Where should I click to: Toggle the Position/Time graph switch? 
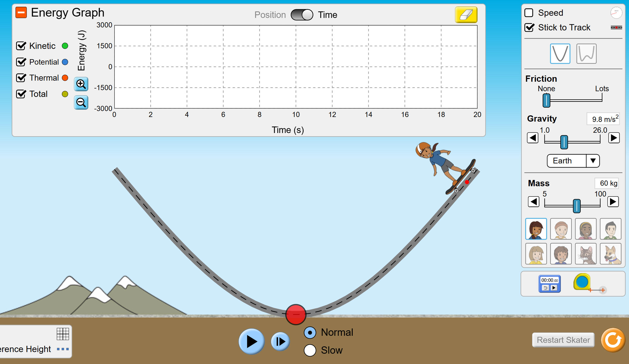pos(302,15)
